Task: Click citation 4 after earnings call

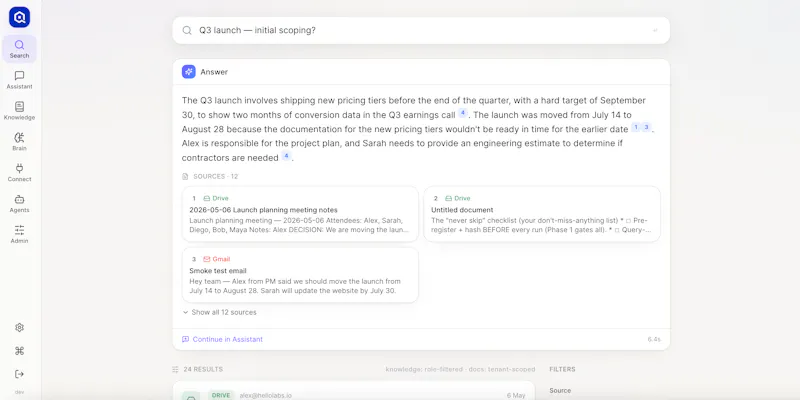Action: pyautogui.click(x=463, y=113)
